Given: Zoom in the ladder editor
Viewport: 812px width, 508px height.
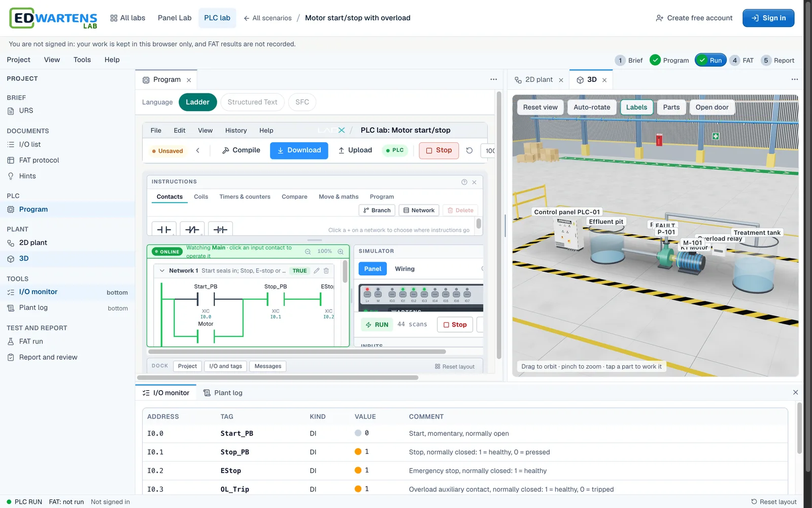Looking at the screenshot, I should click(341, 251).
